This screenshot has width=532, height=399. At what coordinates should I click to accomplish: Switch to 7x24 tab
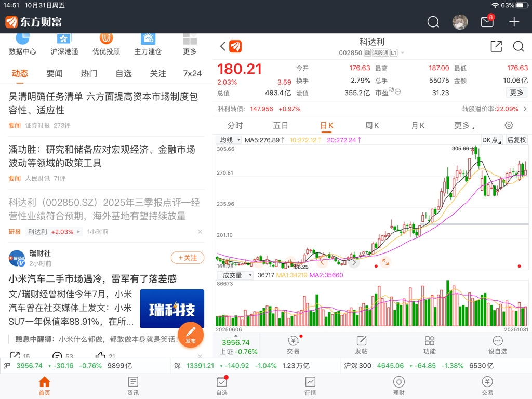pos(192,73)
